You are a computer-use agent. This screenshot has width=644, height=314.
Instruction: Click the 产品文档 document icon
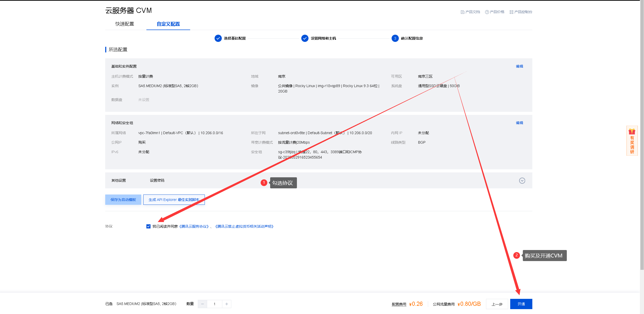pyautogui.click(x=462, y=12)
